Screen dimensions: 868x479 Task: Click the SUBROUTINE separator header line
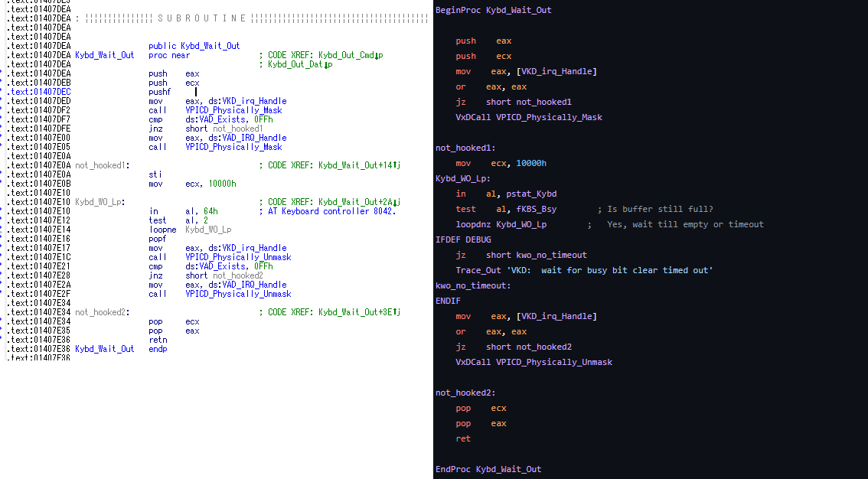click(207, 18)
